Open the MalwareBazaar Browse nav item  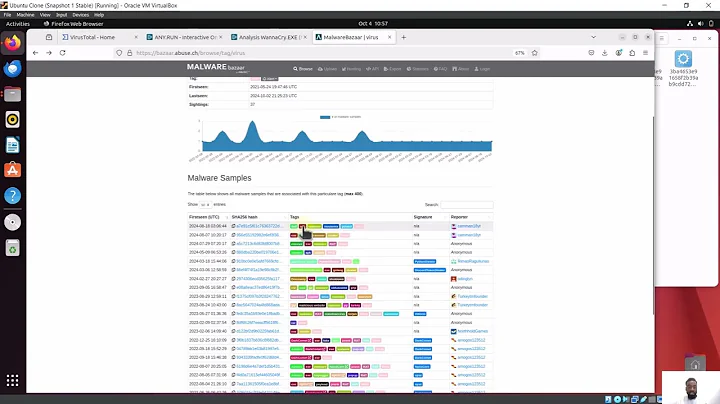tap(303, 69)
